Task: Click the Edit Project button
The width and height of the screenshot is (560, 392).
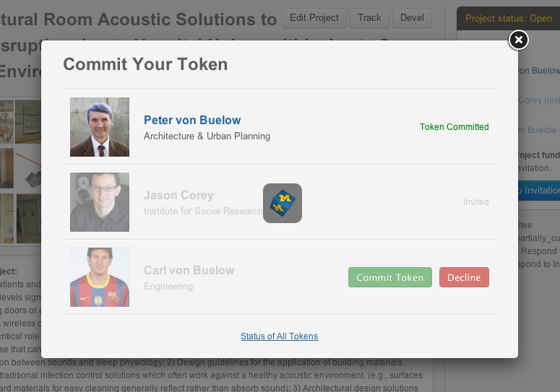Action: [314, 18]
